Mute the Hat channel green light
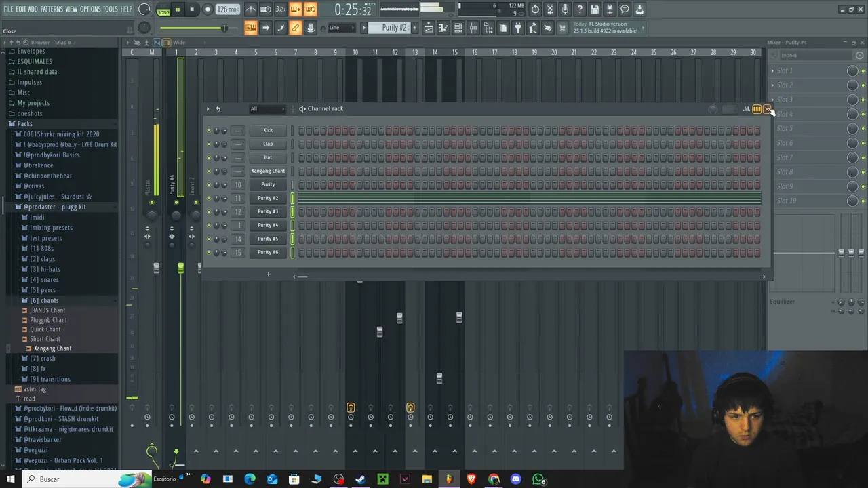This screenshot has height=488, width=868. [x=209, y=157]
